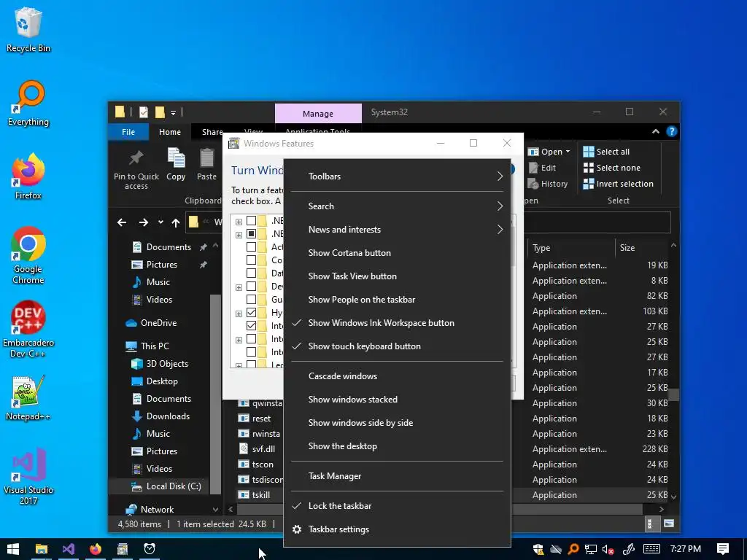Switch Explorer to large icons view in status bar
The width and height of the screenshot is (747, 560).
[x=669, y=524]
